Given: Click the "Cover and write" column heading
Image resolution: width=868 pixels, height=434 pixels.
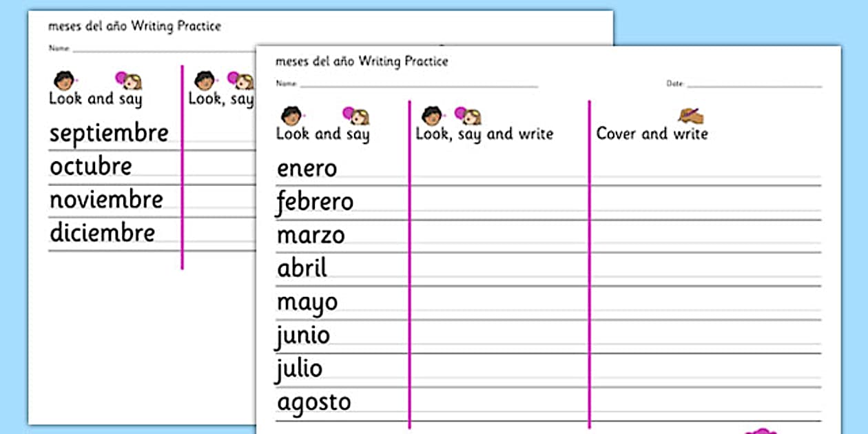Looking at the screenshot, I should pyautogui.click(x=652, y=134).
